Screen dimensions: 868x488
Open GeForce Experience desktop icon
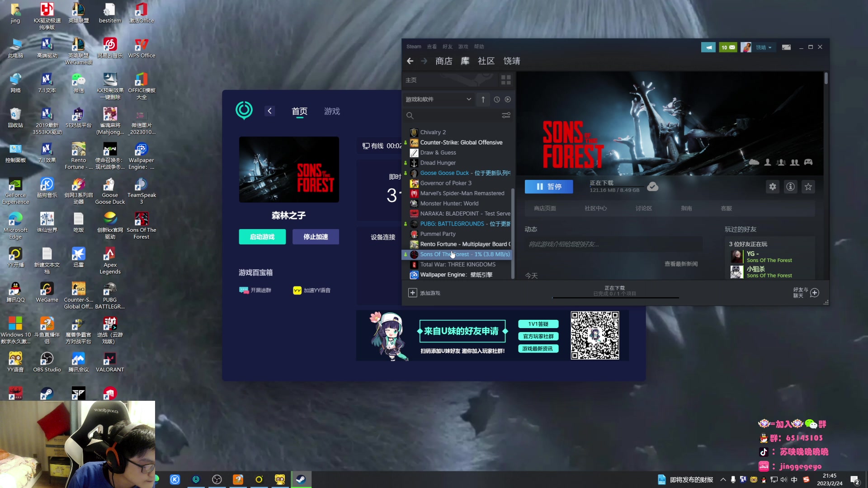pos(15,191)
